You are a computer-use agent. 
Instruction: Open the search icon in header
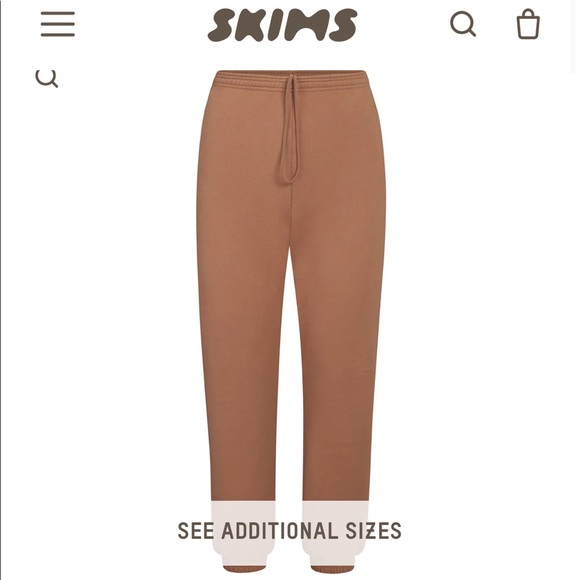coord(463,24)
